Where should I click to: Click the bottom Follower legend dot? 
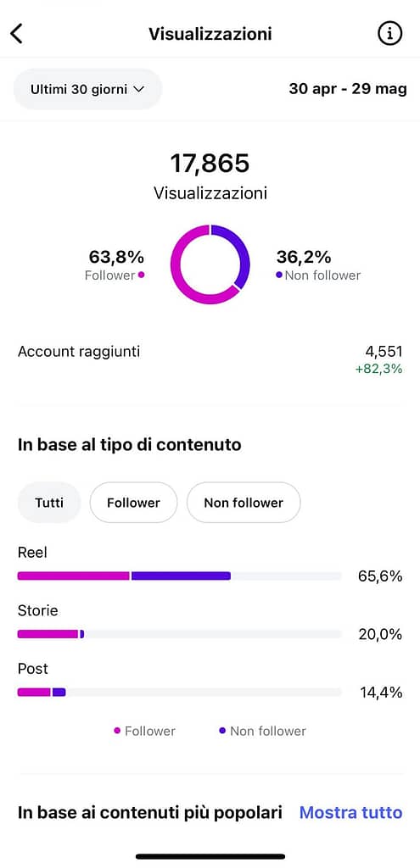(x=117, y=731)
